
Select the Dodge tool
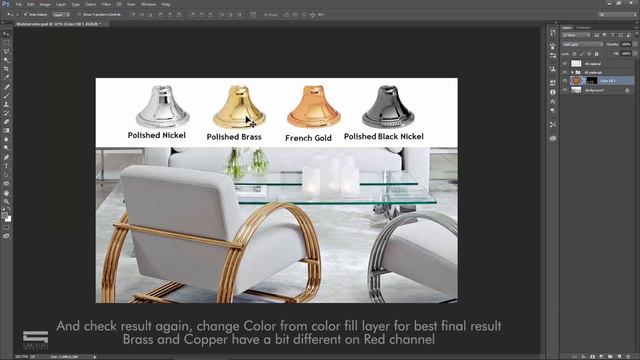coord(6,148)
